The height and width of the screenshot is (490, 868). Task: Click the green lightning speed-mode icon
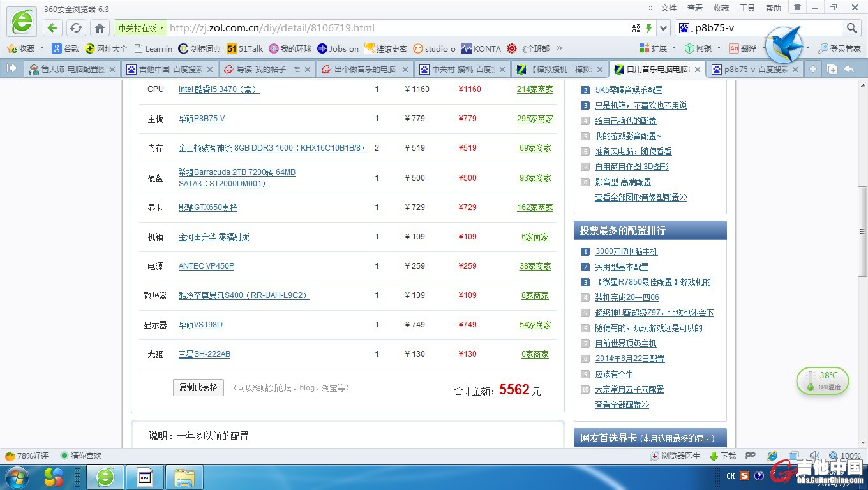coord(649,28)
